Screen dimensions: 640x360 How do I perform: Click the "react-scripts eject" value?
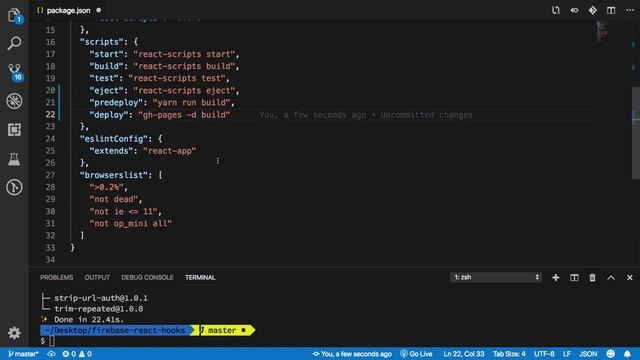point(184,90)
